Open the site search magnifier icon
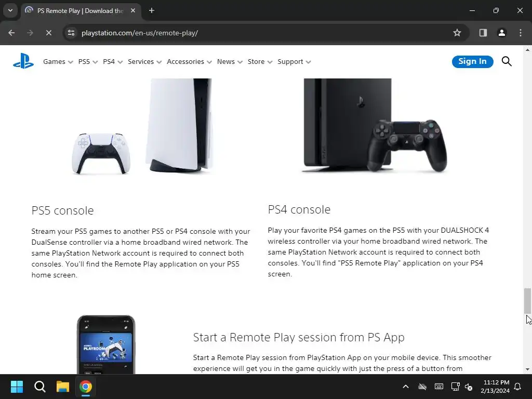Image resolution: width=532 pixels, height=399 pixels. [507, 61]
